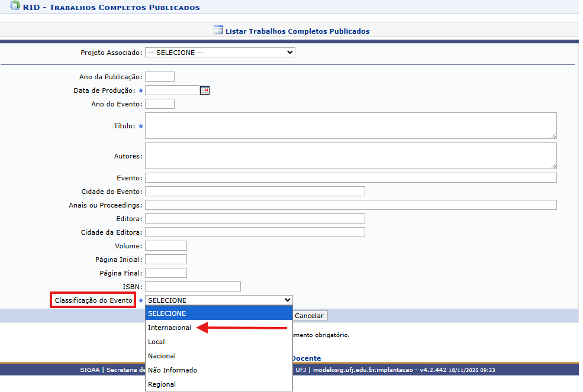Click the Data de Produção date field

click(x=172, y=90)
